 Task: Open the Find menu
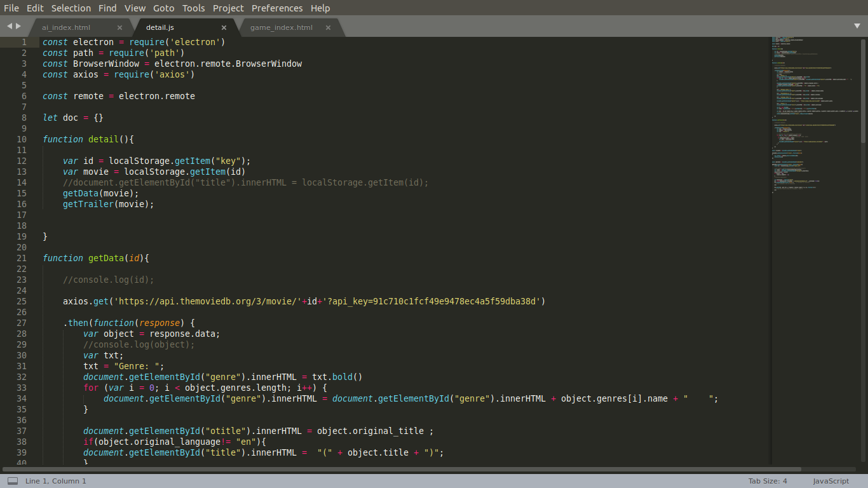(107, 8)
